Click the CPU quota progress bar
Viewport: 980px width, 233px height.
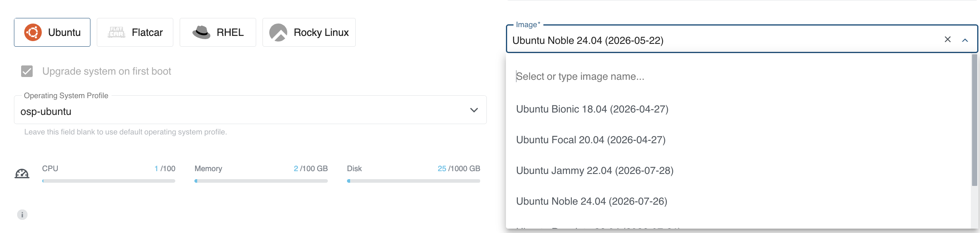(109, 181)
